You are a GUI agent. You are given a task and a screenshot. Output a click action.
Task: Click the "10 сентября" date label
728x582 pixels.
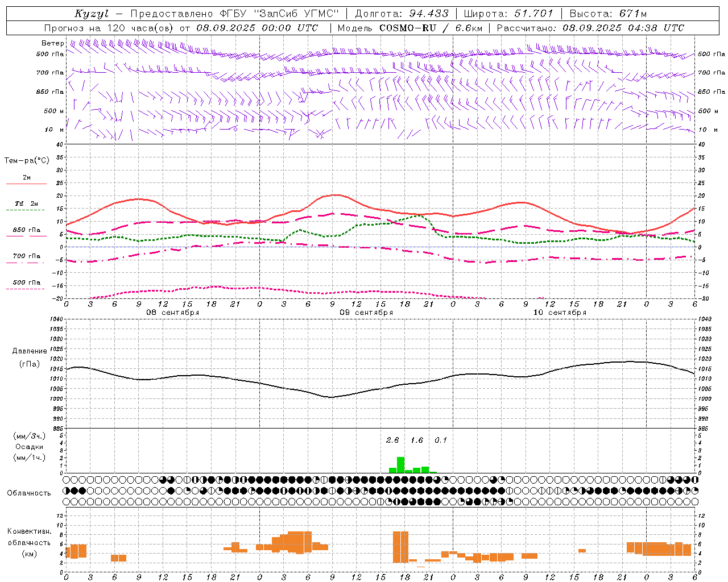[x=560, y=313]
